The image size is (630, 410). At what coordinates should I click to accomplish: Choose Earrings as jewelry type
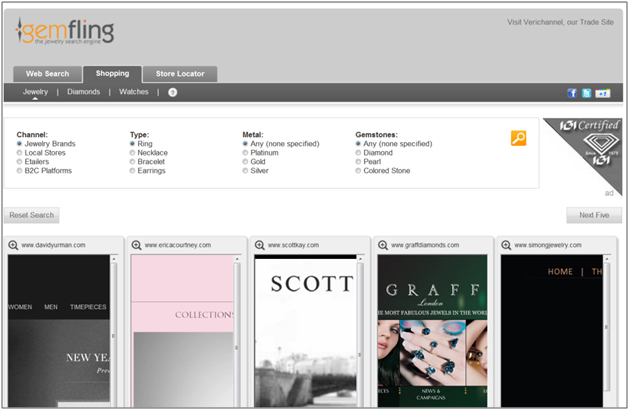132,171
